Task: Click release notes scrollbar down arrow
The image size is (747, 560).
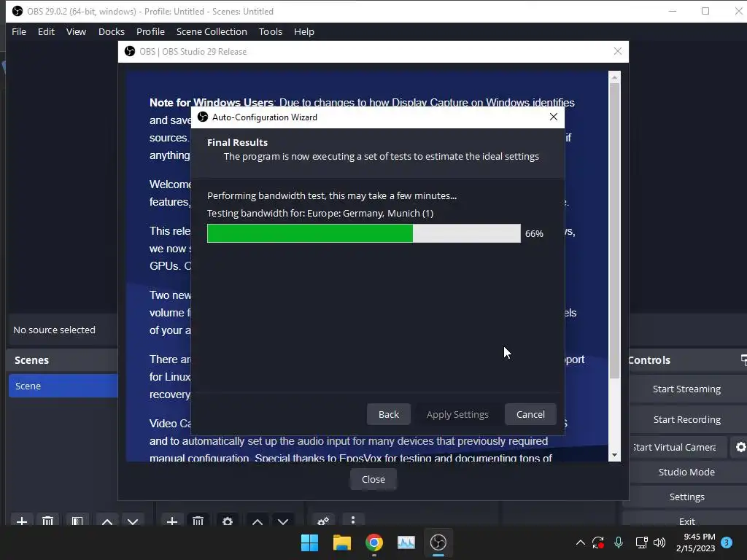Action: 614,455
